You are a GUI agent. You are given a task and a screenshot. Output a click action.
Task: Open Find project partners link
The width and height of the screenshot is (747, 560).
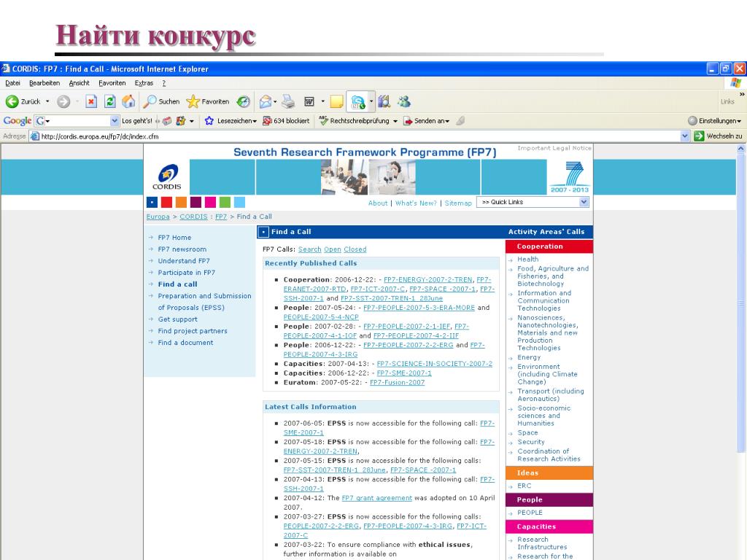click(x=193, y=331)
